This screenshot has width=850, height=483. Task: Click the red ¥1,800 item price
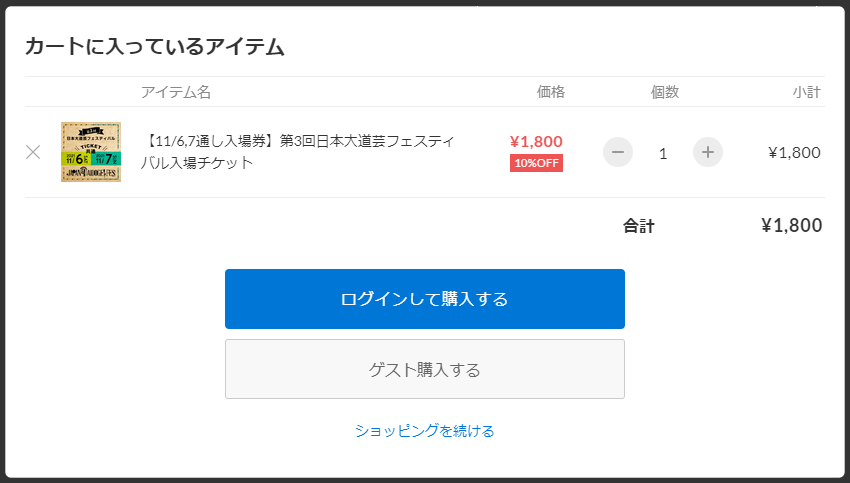click(536, 141)
